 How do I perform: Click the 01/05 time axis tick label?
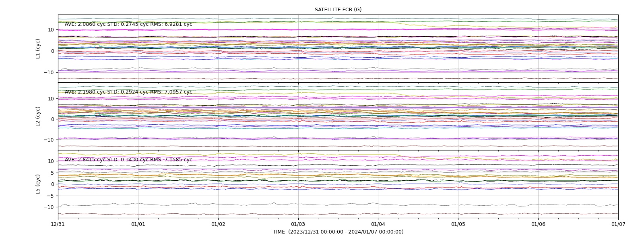tap(458, 224)
